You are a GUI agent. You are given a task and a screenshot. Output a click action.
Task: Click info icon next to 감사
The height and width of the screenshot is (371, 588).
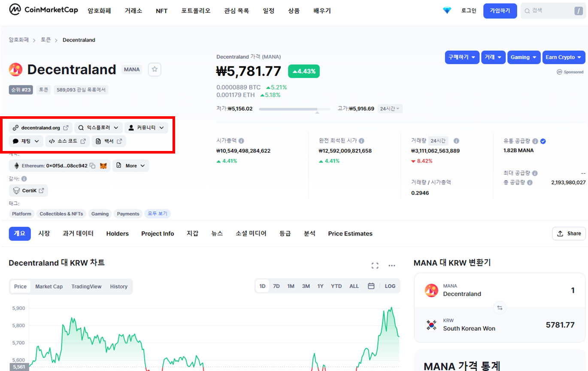coord(24,178)
